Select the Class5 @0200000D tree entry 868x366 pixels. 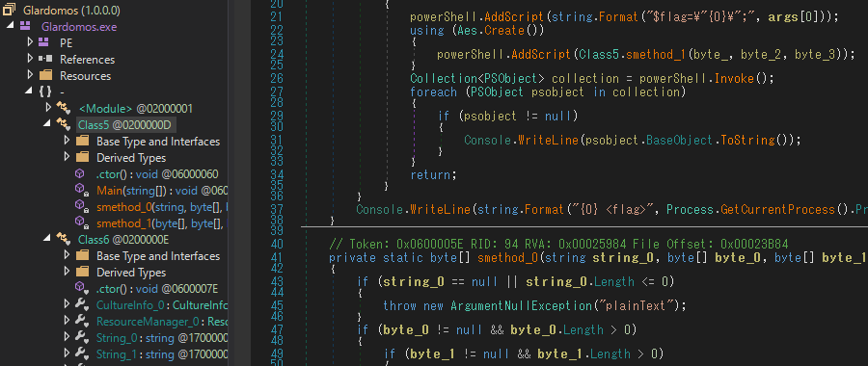click(x=124, y=125)
